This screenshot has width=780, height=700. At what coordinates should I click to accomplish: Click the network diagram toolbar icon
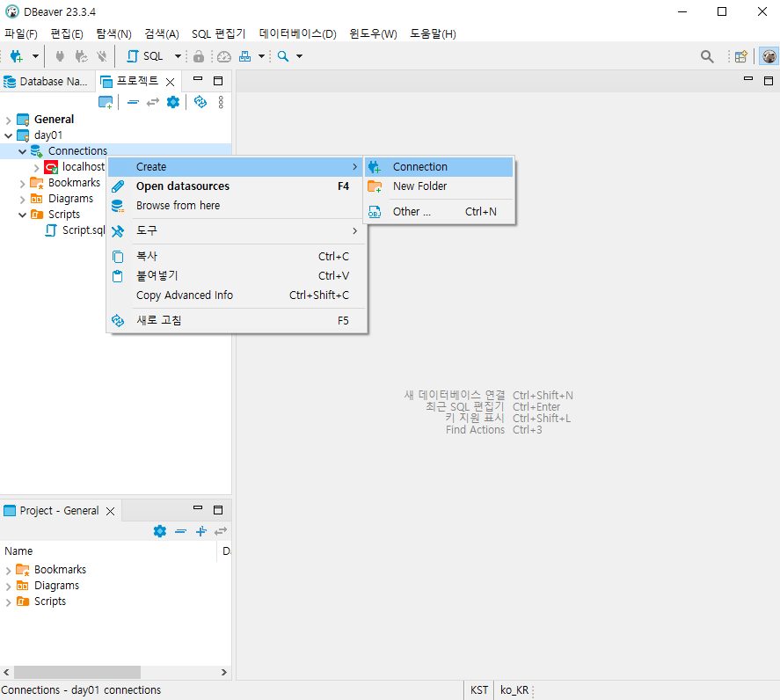pyautogui.click(x=244, y=56)
